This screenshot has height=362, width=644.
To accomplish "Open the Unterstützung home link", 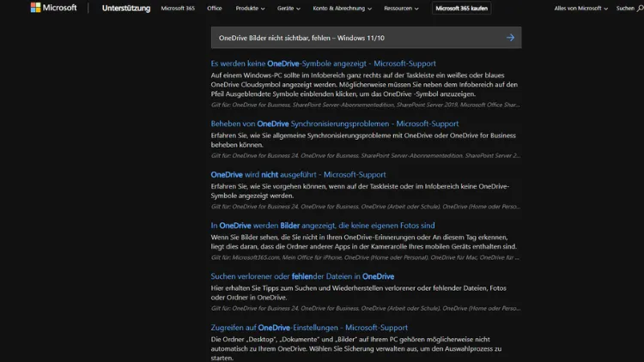I will [126, 9].
